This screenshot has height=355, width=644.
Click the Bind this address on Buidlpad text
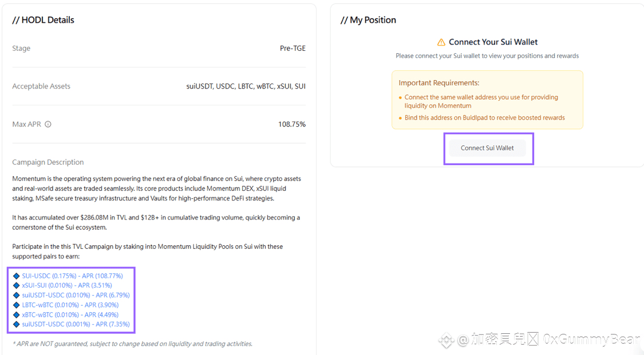point(484,118)
